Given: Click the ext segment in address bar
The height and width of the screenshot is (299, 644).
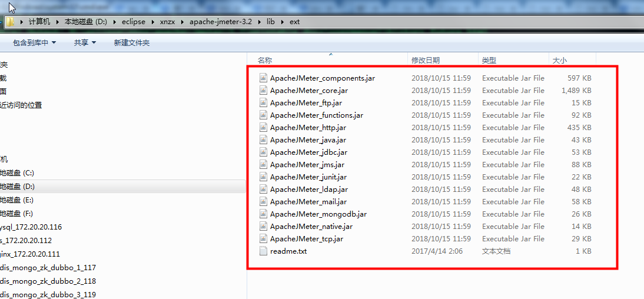Looking at the screenshot, I should click(x=294, y=22).
